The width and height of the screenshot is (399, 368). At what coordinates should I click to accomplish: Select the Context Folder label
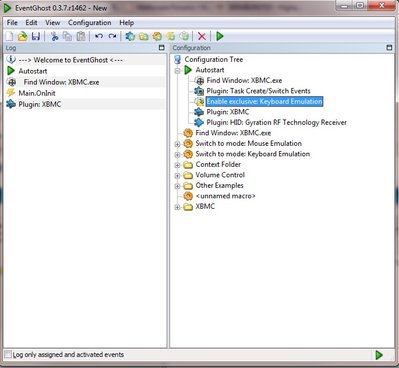218,164
